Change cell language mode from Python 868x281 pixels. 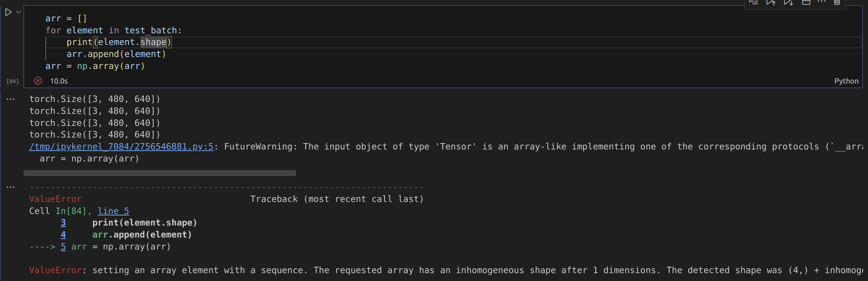pos(846,81)
